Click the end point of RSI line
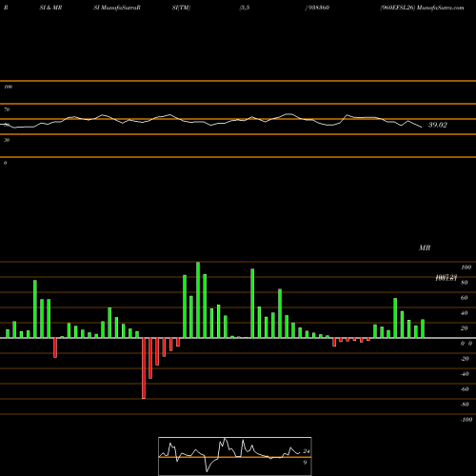476x476 pixels. (x=422, y=128)
